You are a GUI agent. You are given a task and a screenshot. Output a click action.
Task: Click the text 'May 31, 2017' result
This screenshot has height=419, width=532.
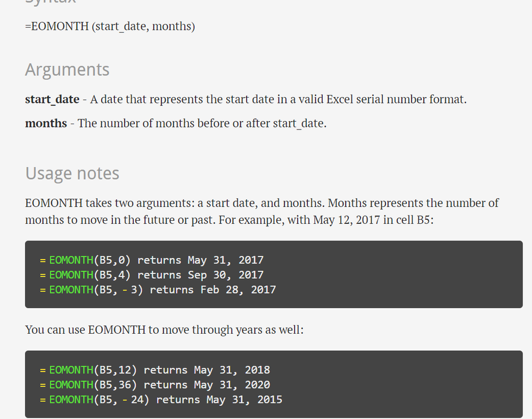(x=226, y=261)
